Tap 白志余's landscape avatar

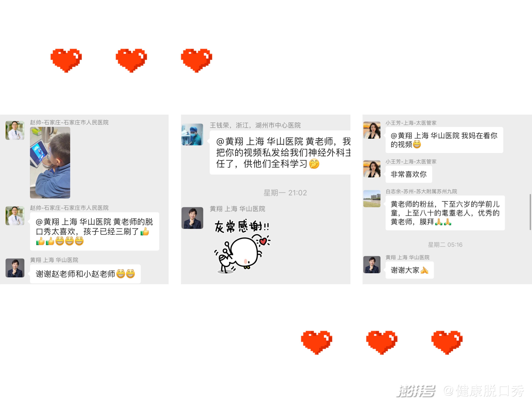tap(372, 199)
